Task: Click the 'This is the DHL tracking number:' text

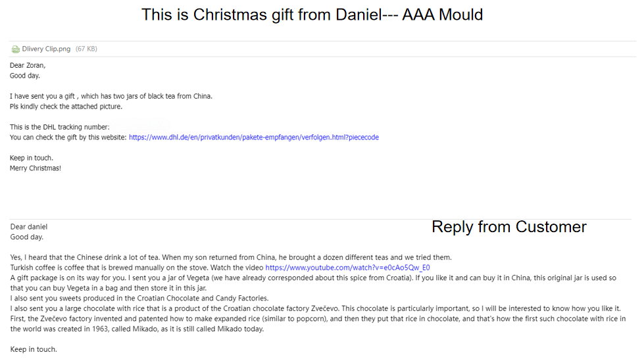Action: point(60,127)
